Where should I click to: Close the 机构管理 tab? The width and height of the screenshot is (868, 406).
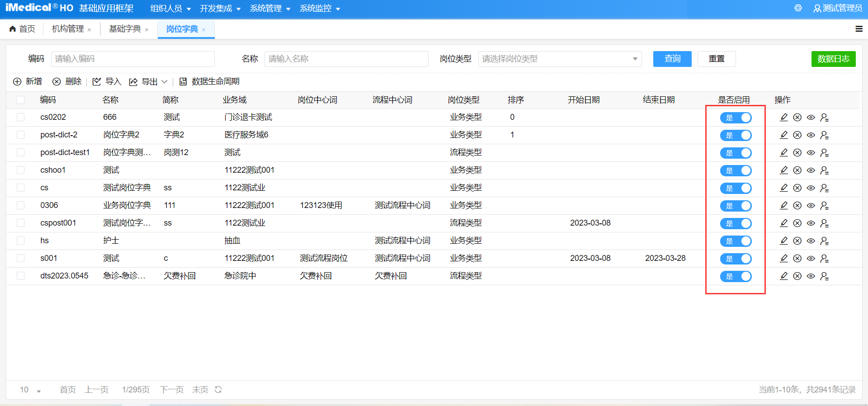(90, 30)
